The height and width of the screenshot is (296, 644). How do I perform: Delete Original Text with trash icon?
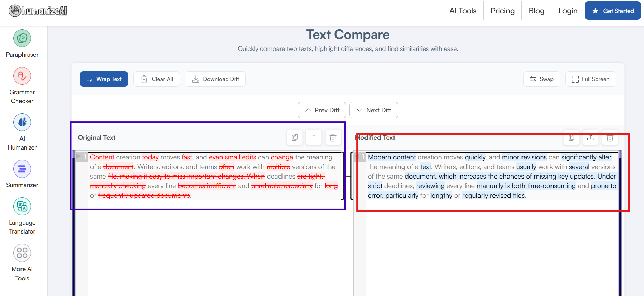333,137
